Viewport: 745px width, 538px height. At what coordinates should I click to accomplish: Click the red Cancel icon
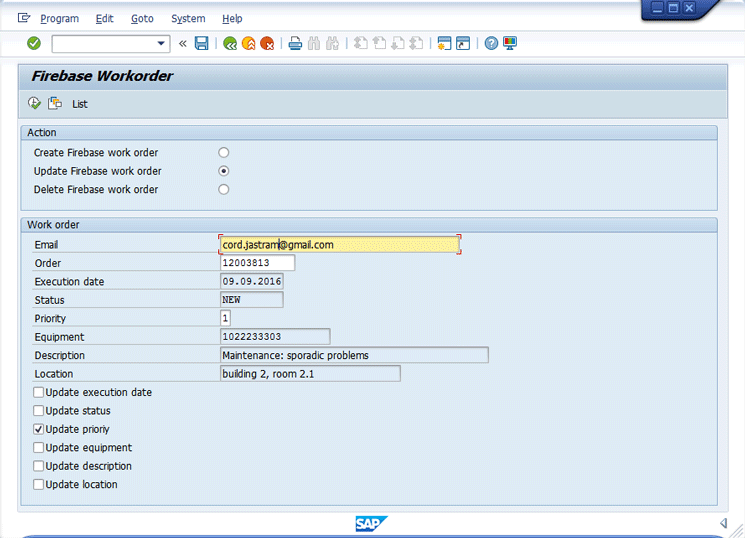tap(267, 43)
